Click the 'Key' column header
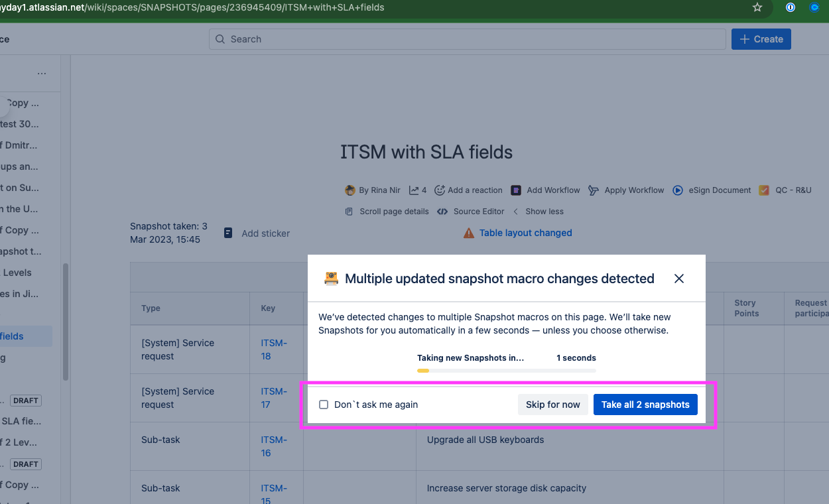829x504 pixels. pyautogui.click(x=268, y=308)
